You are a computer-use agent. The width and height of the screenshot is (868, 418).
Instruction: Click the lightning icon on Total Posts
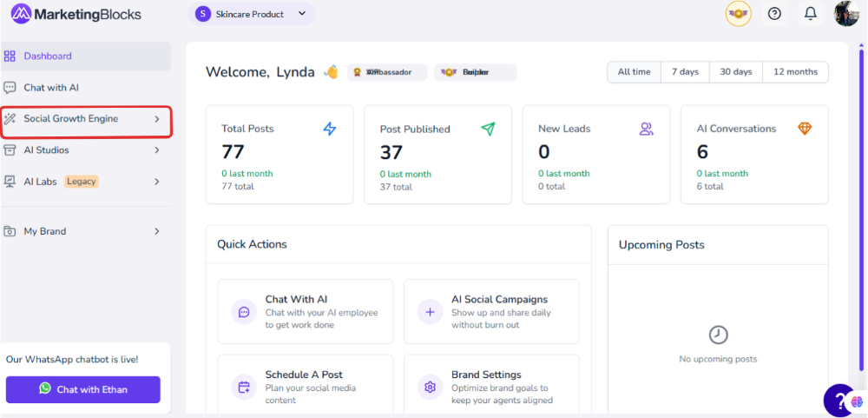(330, 129)
